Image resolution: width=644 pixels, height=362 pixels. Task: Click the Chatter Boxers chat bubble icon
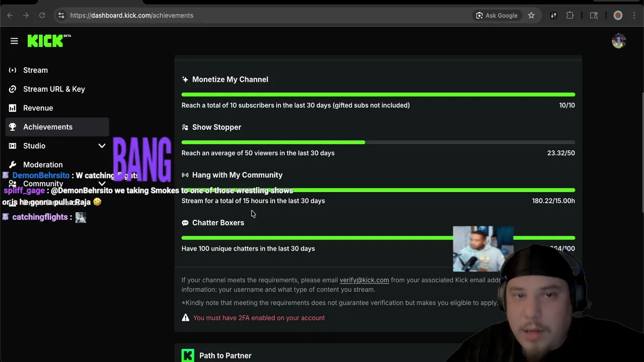[x=185, y=223]
